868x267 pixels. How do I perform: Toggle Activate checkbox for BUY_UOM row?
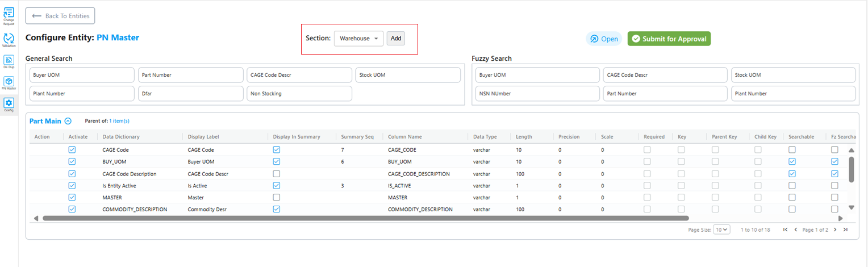(x=72, y=161)
